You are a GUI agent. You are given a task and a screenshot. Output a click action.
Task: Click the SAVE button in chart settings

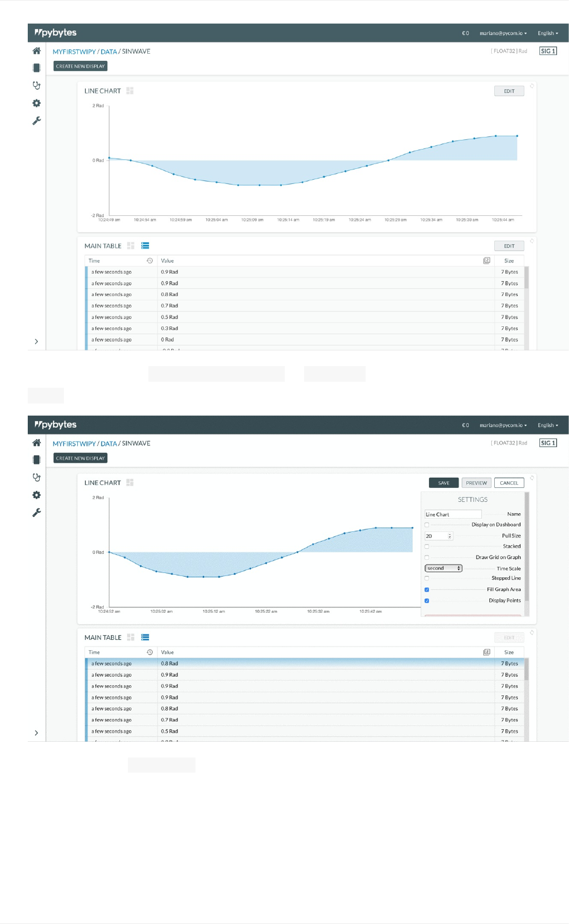(x=443, y=483)
